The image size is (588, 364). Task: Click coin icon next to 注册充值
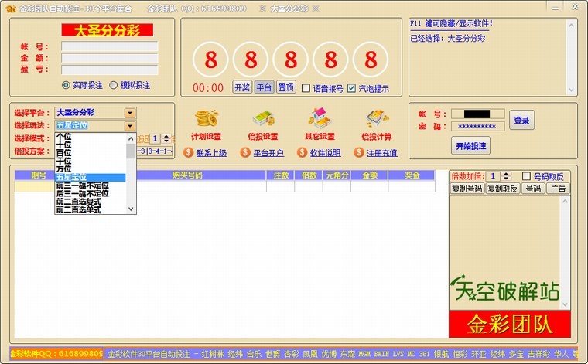coord(358,153)
